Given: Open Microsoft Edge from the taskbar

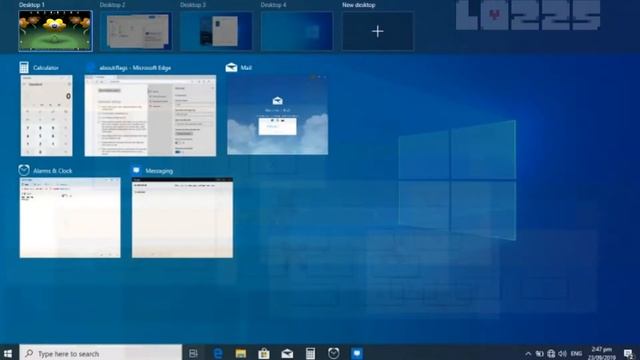Looking at the screenshot, I should tap(218, 353).
